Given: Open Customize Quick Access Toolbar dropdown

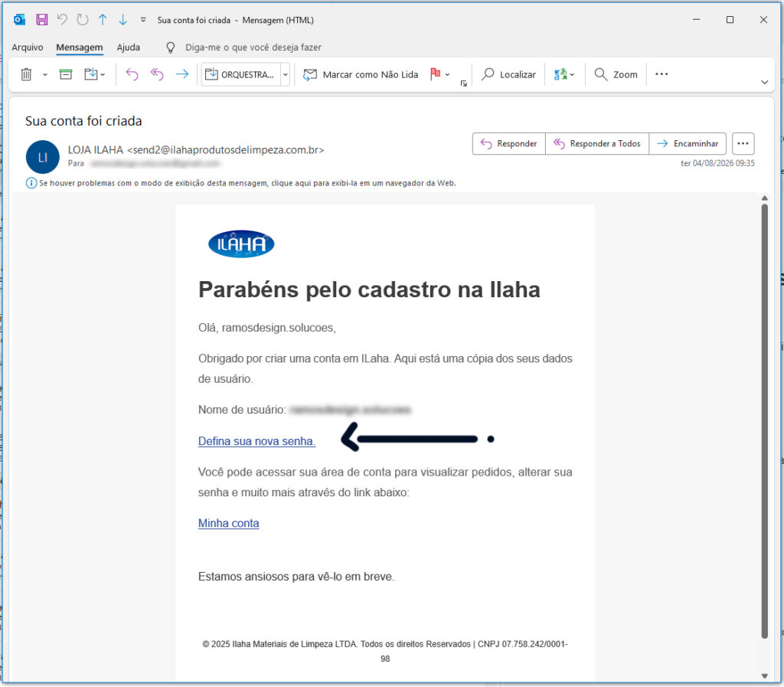Looking at the screenshot, I should coord(143,20).
